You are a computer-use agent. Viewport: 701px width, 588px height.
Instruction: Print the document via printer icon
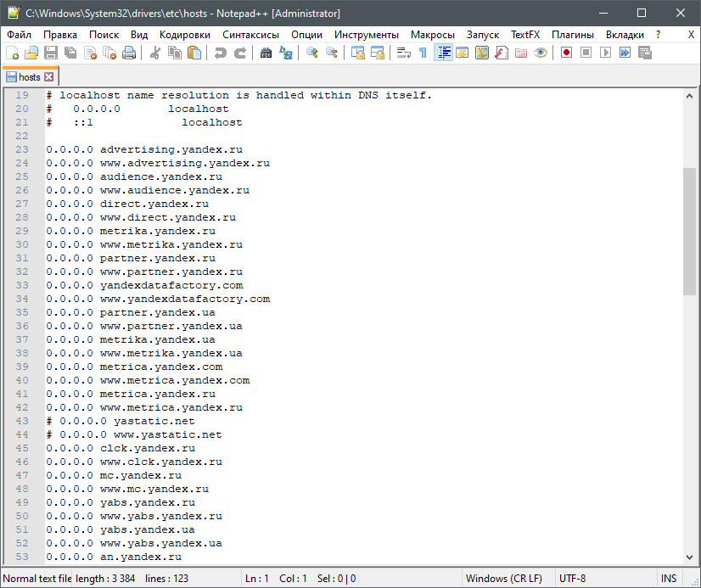[129, 53]
